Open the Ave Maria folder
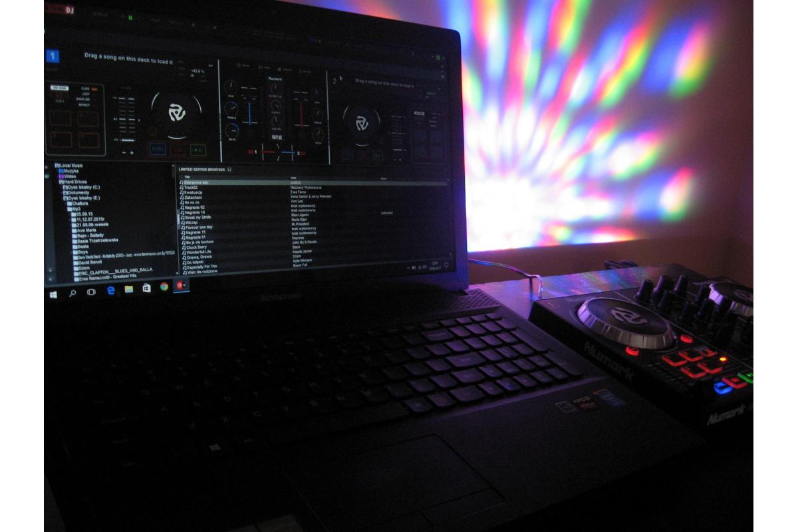Screen dimensions: 798x532 pyautogui.click(x=84, y=231)
